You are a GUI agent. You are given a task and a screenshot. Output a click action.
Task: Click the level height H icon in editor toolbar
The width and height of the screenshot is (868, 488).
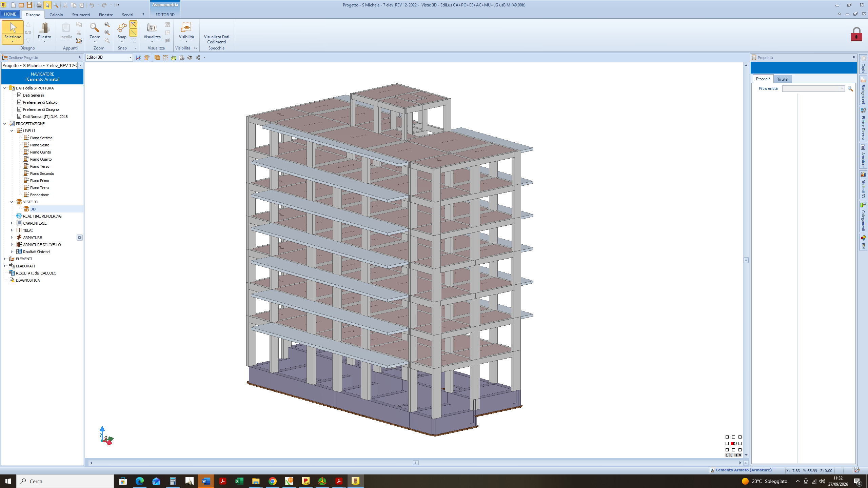138,58
